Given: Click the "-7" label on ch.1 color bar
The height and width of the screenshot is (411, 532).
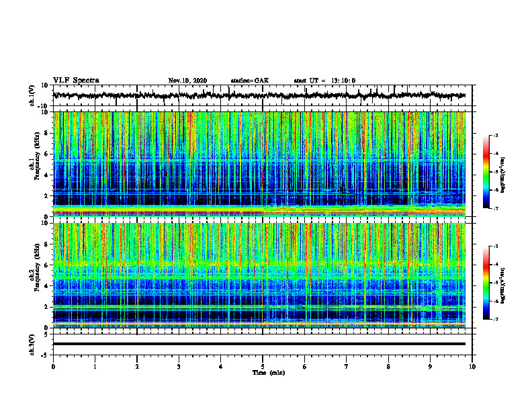Looking at the screenshot, I should (x=496, y=208).
